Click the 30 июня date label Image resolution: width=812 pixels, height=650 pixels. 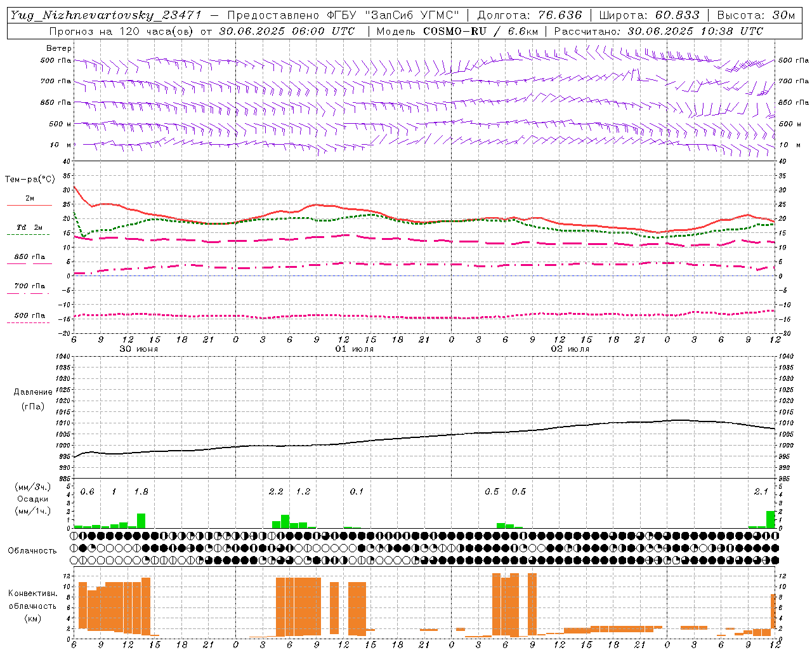tap(139, 349)
